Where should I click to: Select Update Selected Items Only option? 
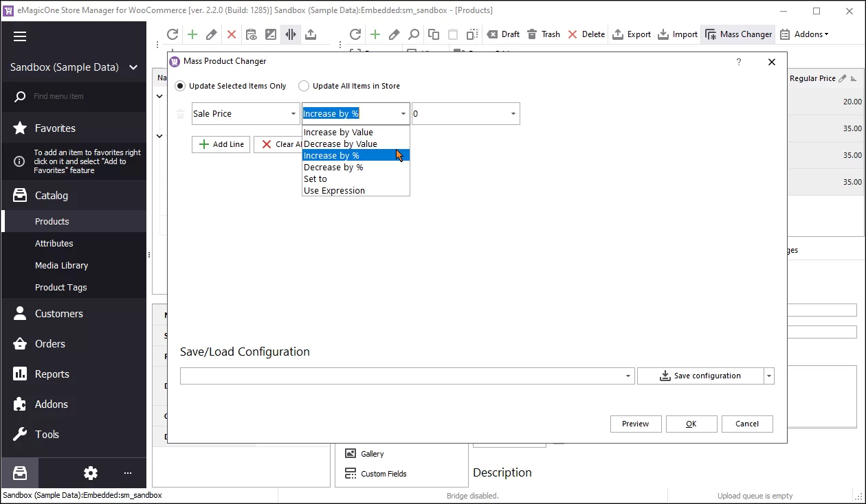(180, 86)
